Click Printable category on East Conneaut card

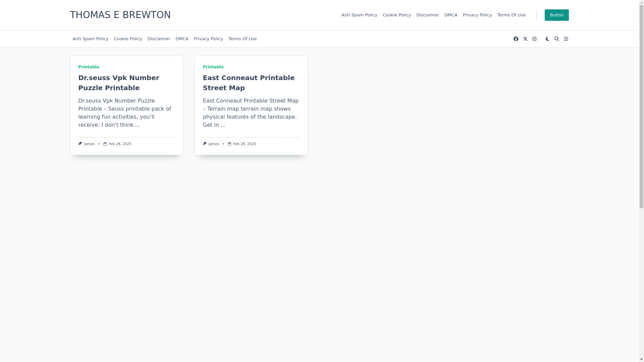[213, 67]
